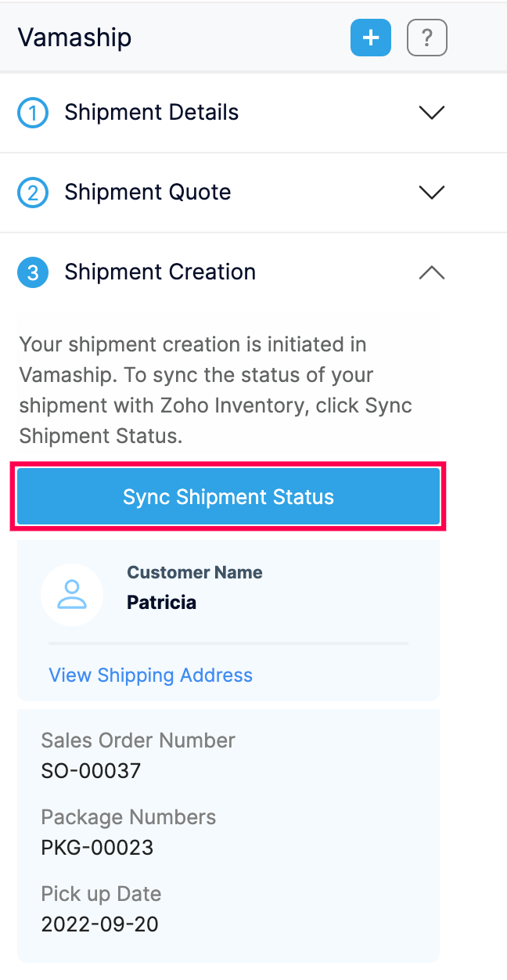Click the blue plus icon next to Vamaship
The image size is (507, 980).
click(x=370, y=38)
